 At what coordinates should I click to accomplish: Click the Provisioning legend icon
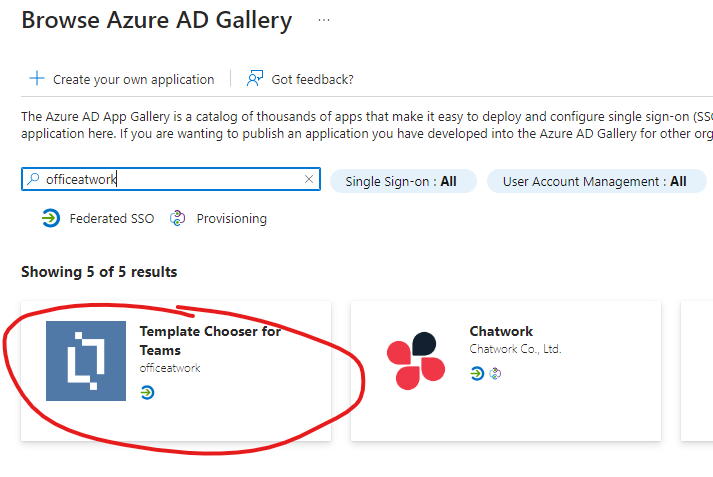[x=178, y=218]
